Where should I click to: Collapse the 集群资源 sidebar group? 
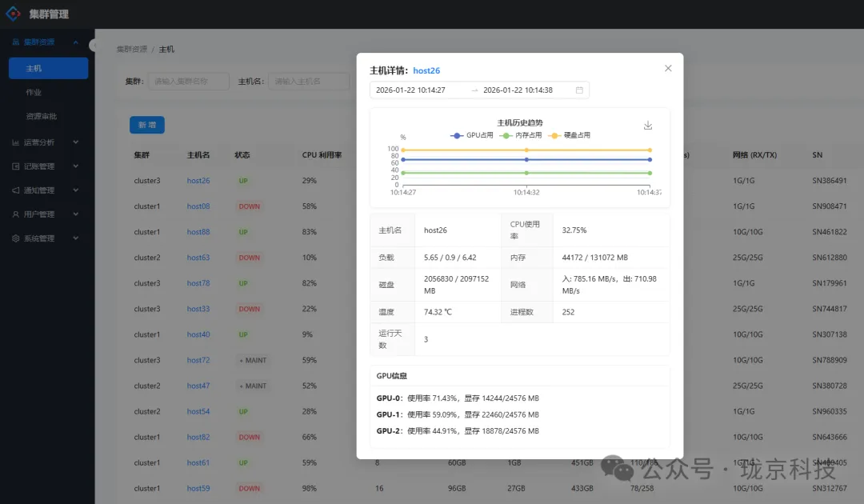pyautogui.click(x=76, y=42)
